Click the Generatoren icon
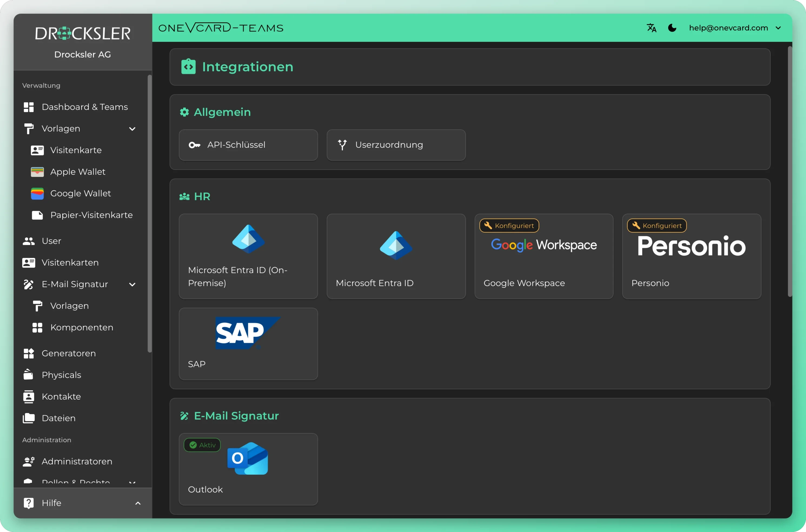This screenshot has height=532, width=806. point(28,353)
